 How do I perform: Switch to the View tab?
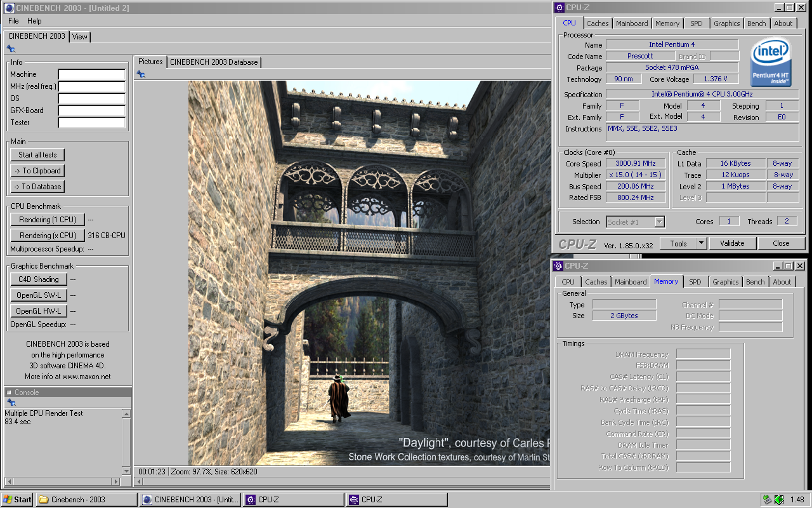pos(80,37)
